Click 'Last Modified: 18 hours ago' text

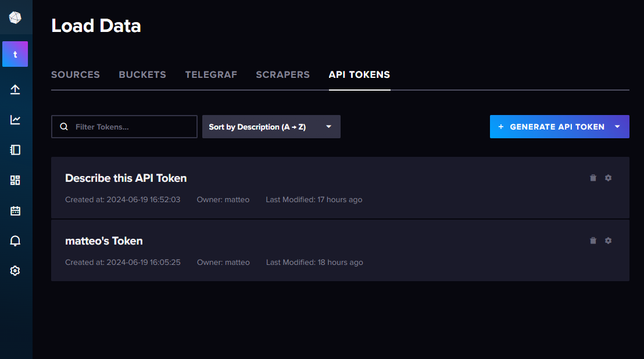coord(314,263)
